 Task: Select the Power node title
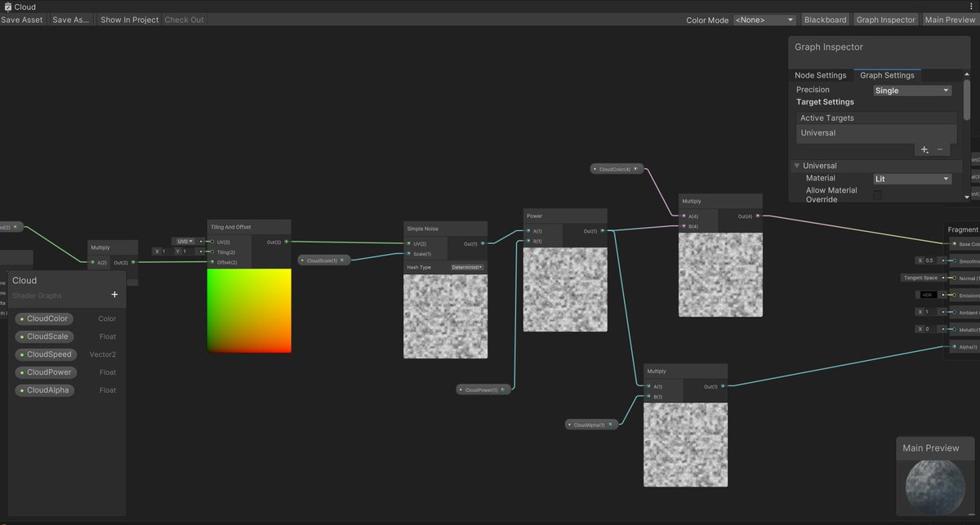[534, 216]
